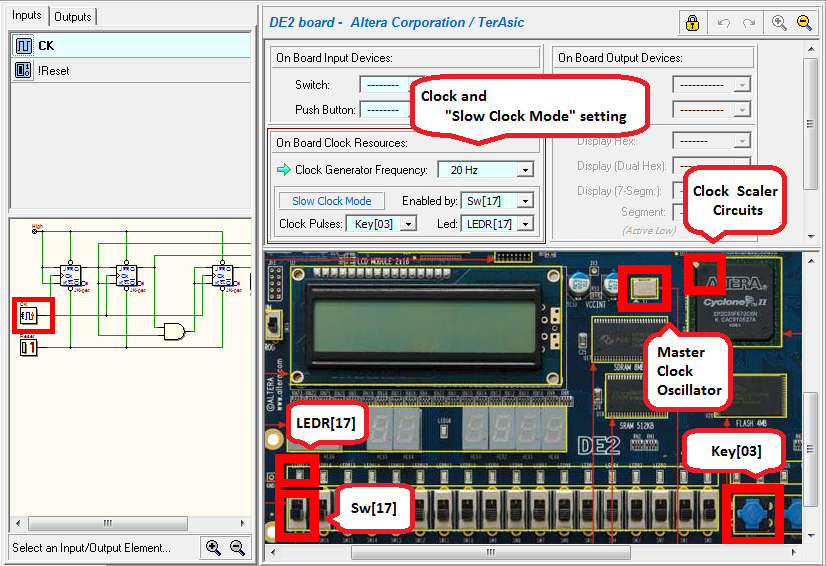The width and height of the screenshot is (826, 566).
Task: Click the 'DE2 board - Altera Corporation / TerAsic' title
Action: click(x=396, y=23)
